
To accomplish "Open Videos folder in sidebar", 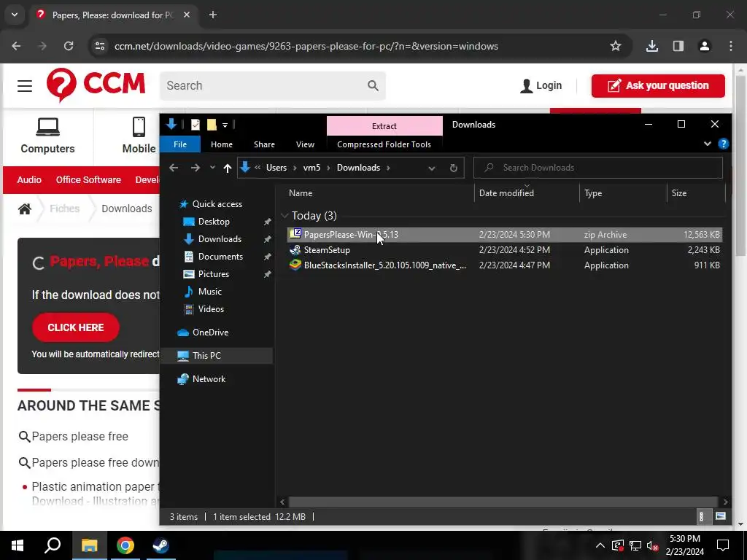I will (211, 309).
